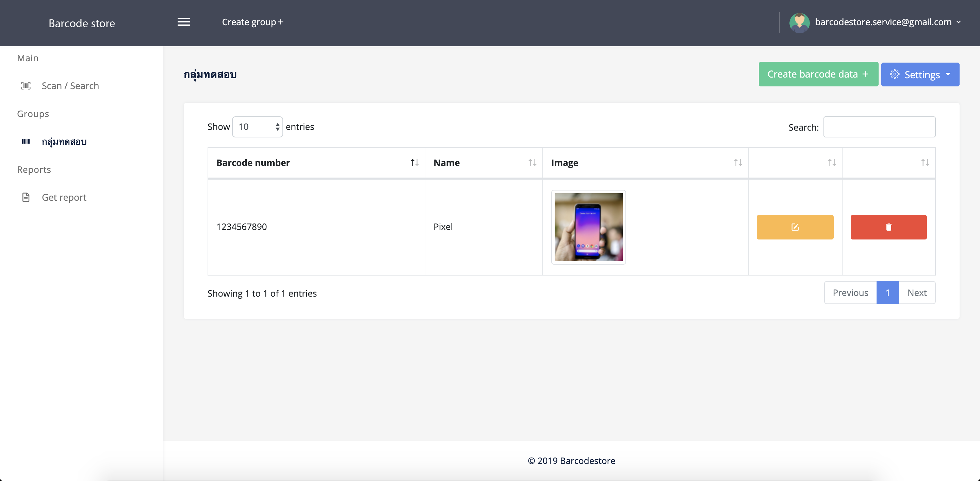Go to Previous page
The height and width of the screenshot is (481, 980).
point(850,293)
